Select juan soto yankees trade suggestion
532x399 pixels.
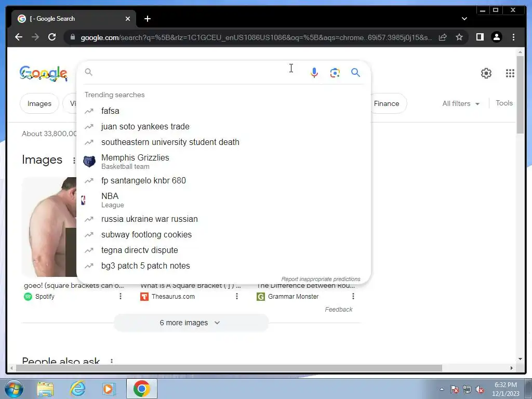pyautogui.click(x=223, y=127)
